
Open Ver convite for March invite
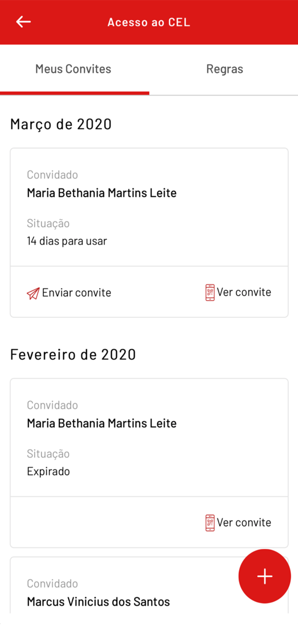point(244,292)
